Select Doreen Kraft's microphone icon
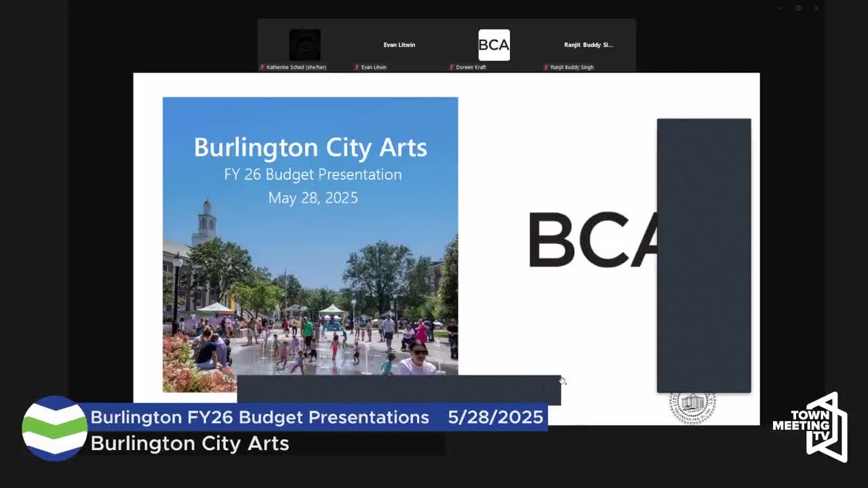The image size is (868, 488). tap(450, 66)
